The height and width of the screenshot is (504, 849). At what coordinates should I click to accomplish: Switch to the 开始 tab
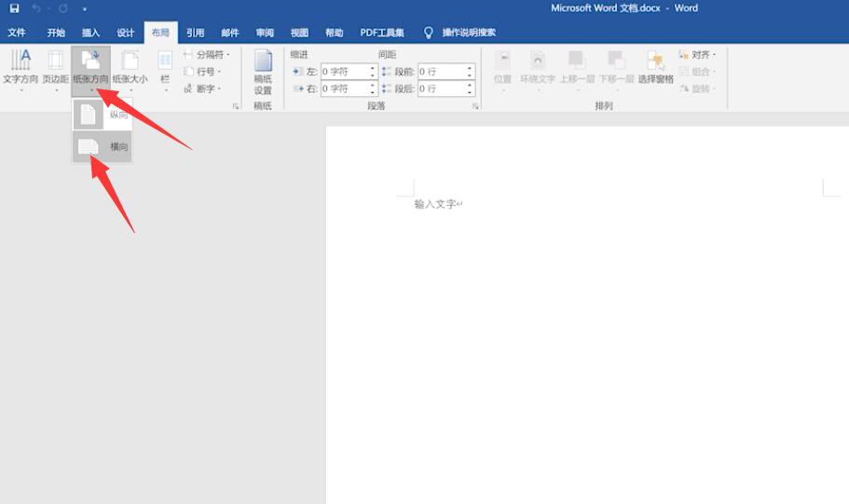coord(56,33)
